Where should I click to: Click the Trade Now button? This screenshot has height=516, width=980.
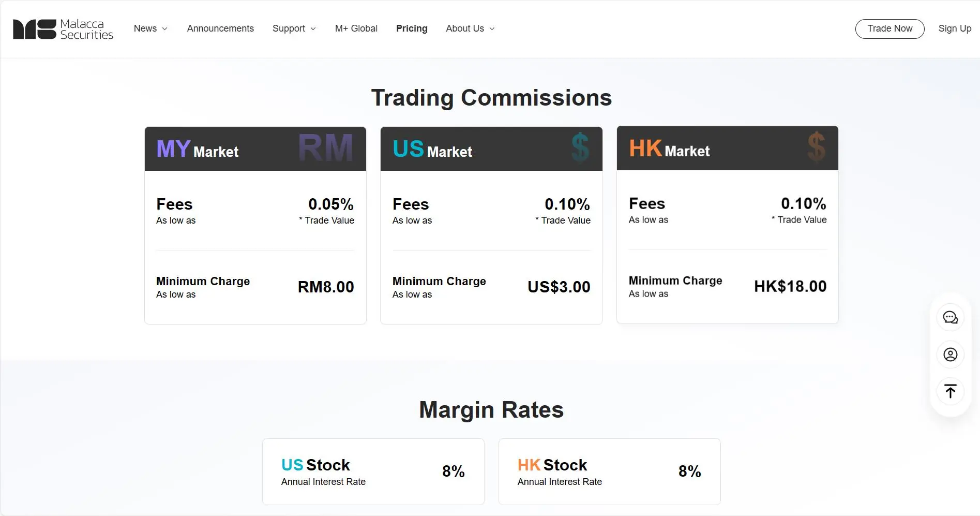(889, 28)
